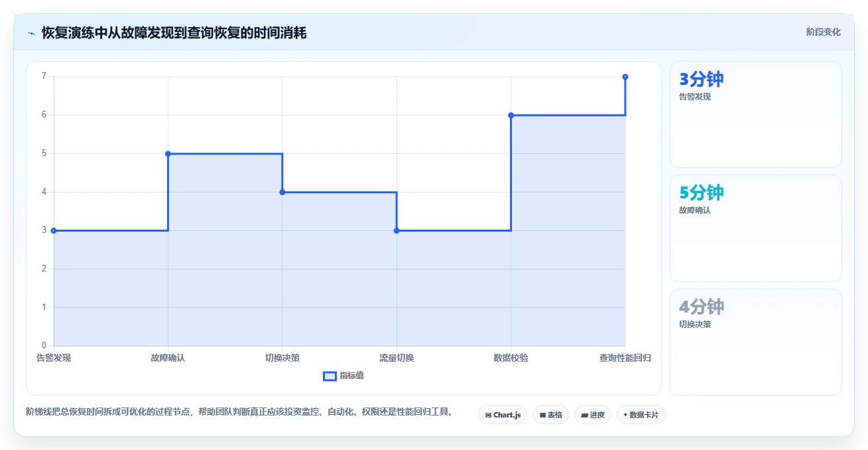Click the 5分钟 value in the second card
Viewport: 868px width, 450px height.
point(702,192)
